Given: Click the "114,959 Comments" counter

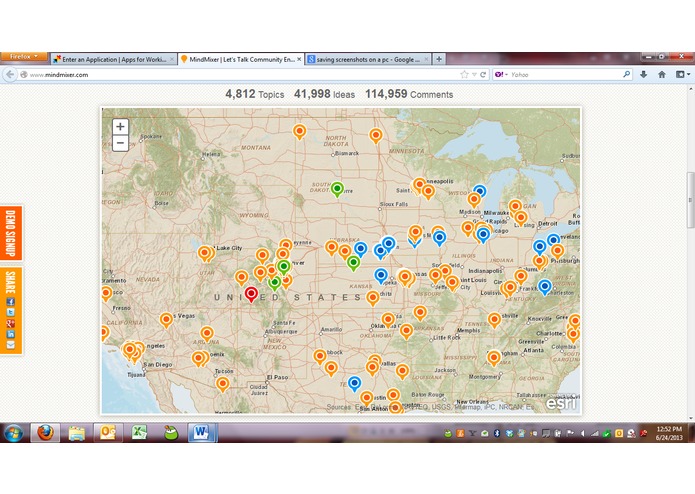Looking at the screenshot, I should coord(409,94).
